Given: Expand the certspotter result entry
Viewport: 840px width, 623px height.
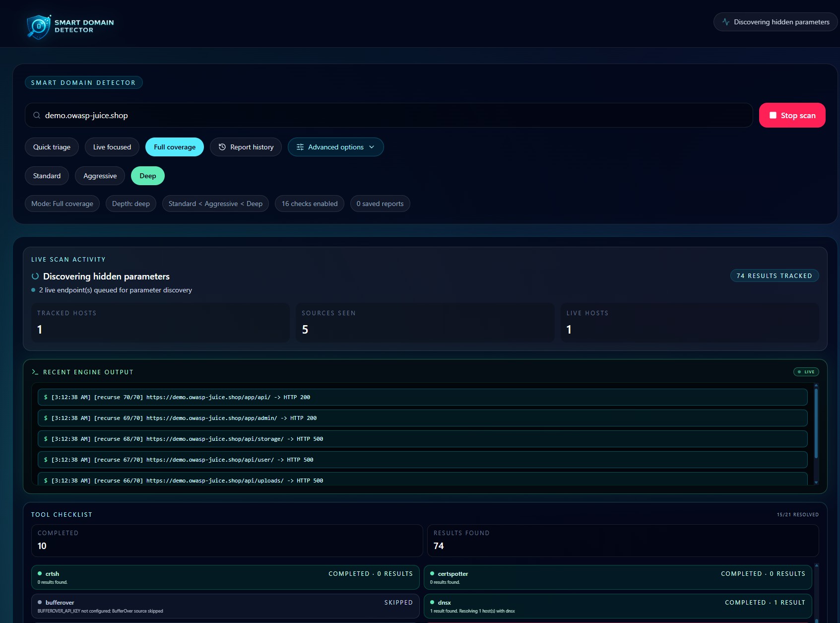Looking at the screenshot, I should [621, 577].
